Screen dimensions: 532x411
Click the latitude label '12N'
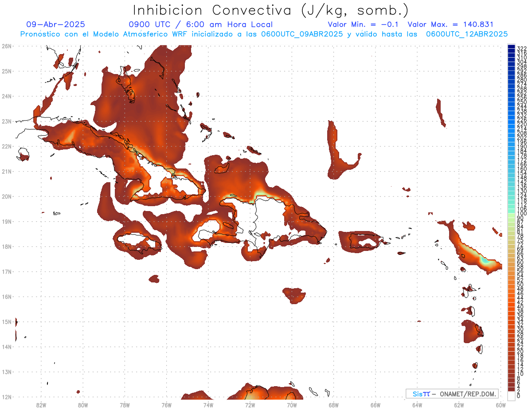click(x=7, y=397)
